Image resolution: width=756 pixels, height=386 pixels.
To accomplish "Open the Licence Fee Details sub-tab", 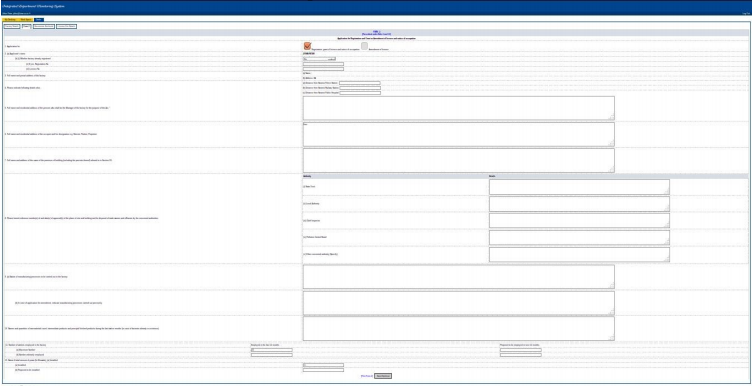I will coord(66,27).
